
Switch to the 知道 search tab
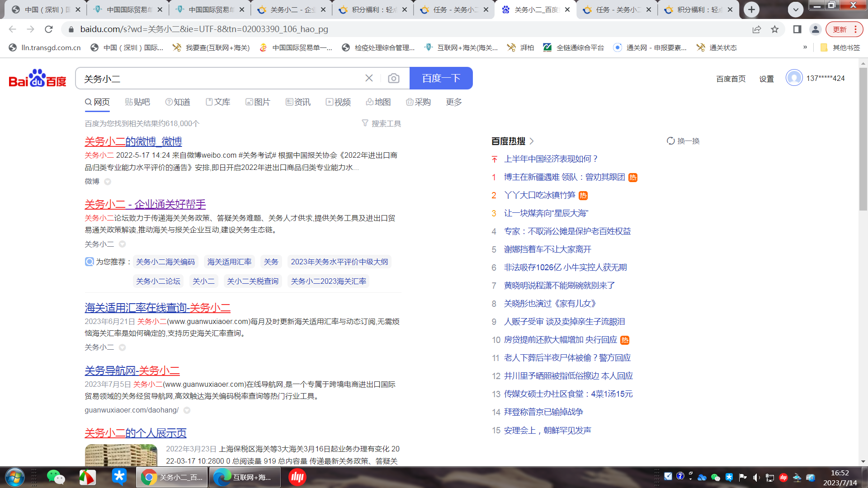178,102
